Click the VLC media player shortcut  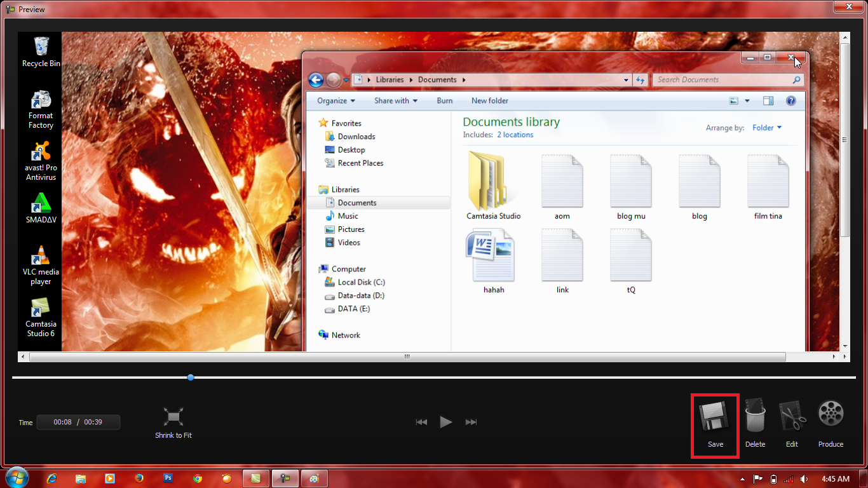click(41, 266)
